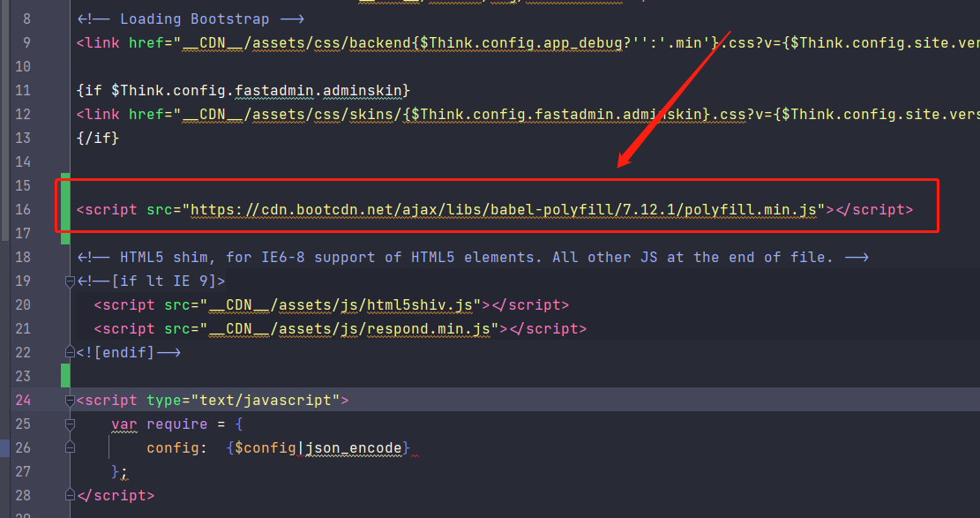The width and height of the screenshot is (980, 518).
Task: Collapse the script block on line 24
Action: (70, 401)
